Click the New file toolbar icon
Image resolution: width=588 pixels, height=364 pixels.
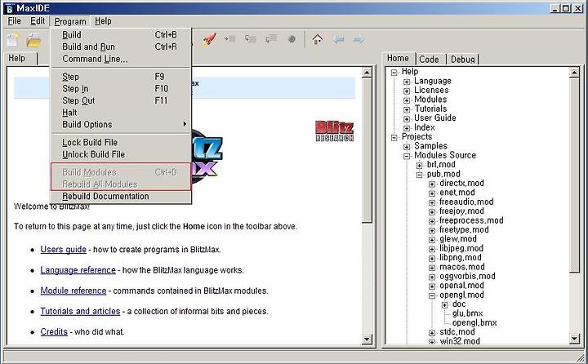click(12, 39)
